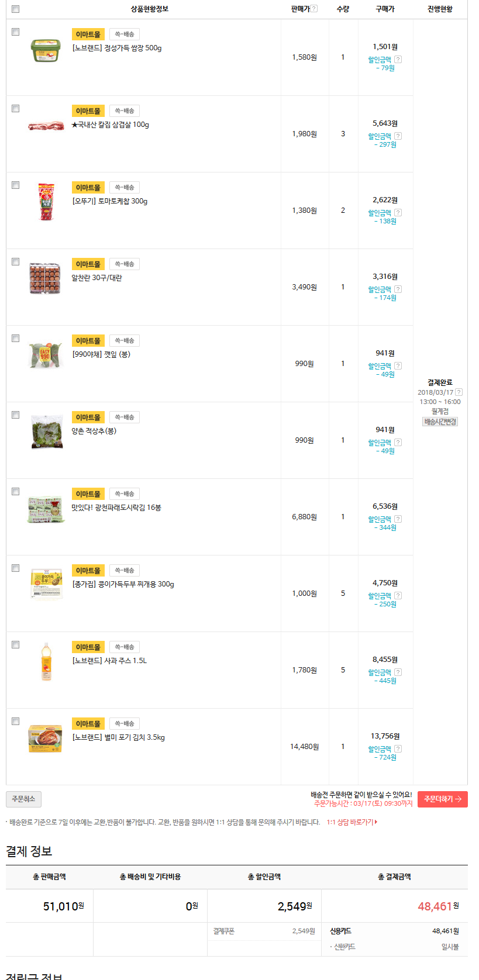The image size is (479, 980).
Task: Click discount help icon for 사과 주스 row
Action: coord(398,672)
